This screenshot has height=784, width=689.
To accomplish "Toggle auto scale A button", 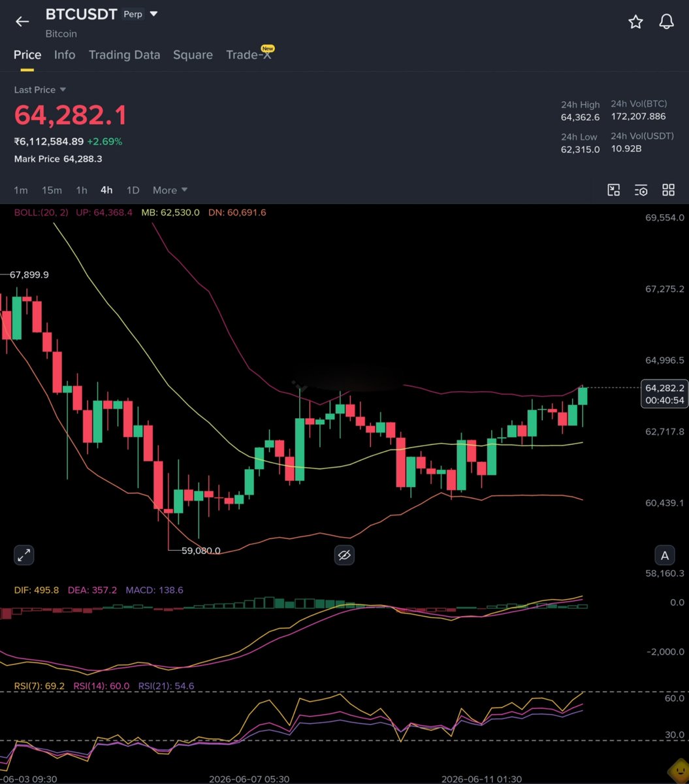I will point(665,555).
